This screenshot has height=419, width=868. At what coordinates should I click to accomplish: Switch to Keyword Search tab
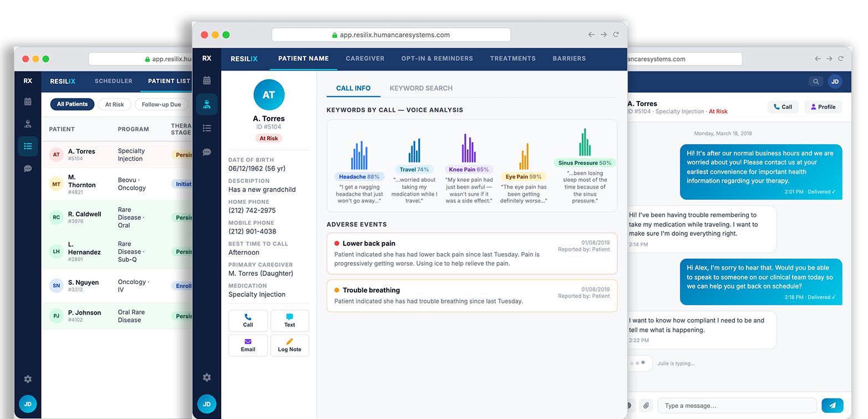pos(421,88)
